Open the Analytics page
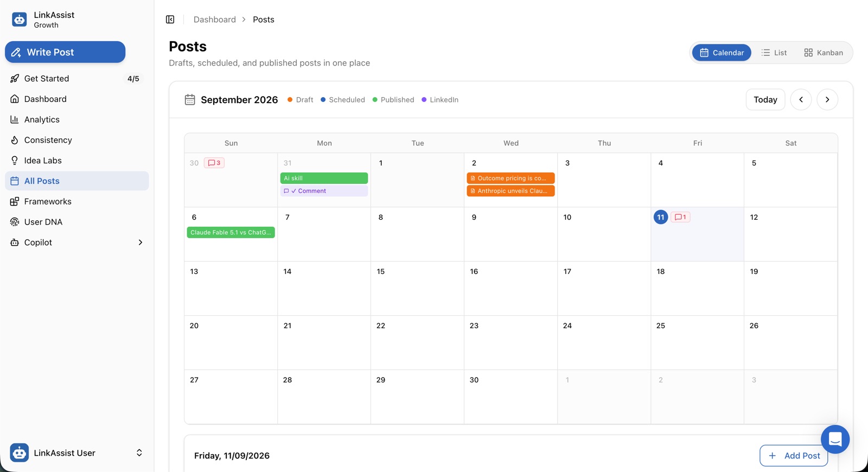868x472 pixels. pyautogui.click(x=77, y=119)
